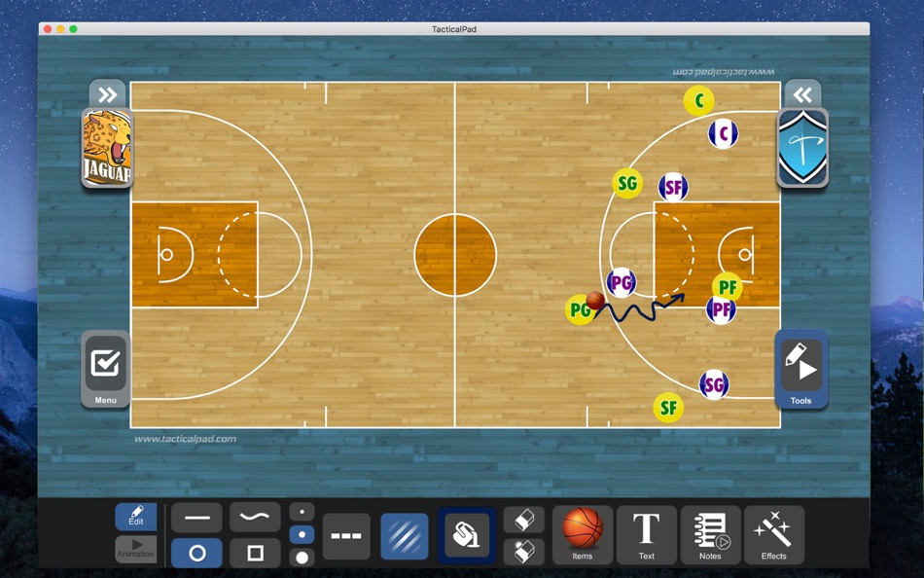Image resolution: width=924 pixels, height=578 pixels.
Task: Select the dashed line tool
Action: [x=345, y=535]
